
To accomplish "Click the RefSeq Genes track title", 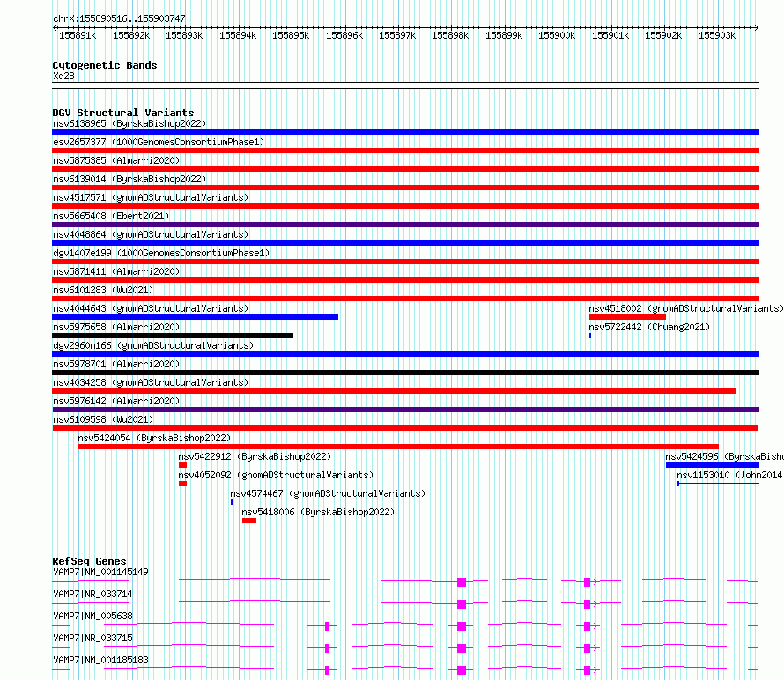I will click(89, 561).
